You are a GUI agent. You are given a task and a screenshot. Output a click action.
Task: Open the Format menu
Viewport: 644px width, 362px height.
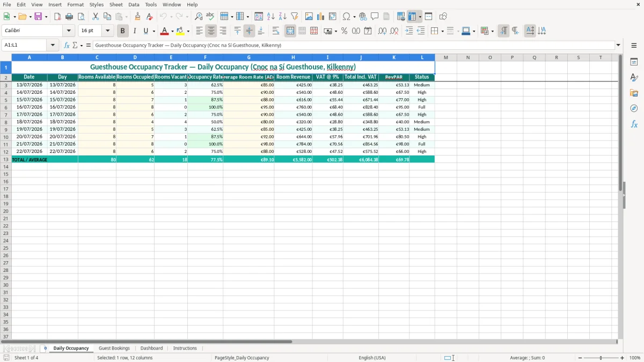click(75, 5)
